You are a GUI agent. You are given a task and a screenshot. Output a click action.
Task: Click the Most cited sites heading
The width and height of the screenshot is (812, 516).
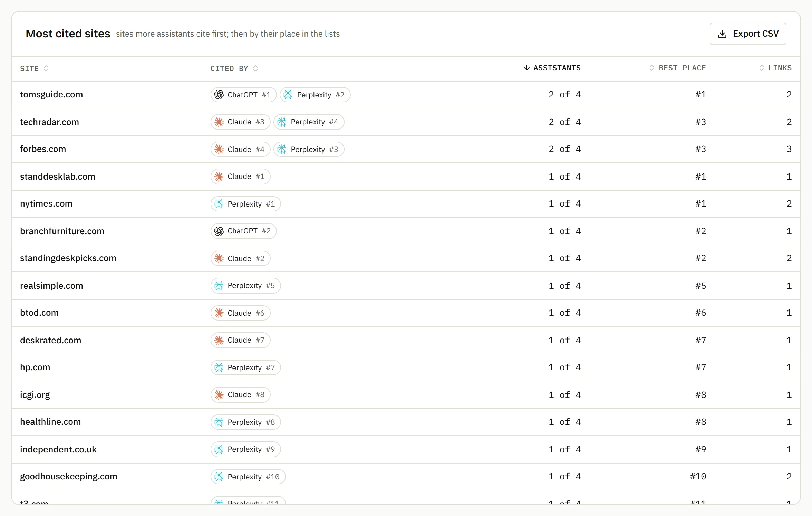(68, 34)
